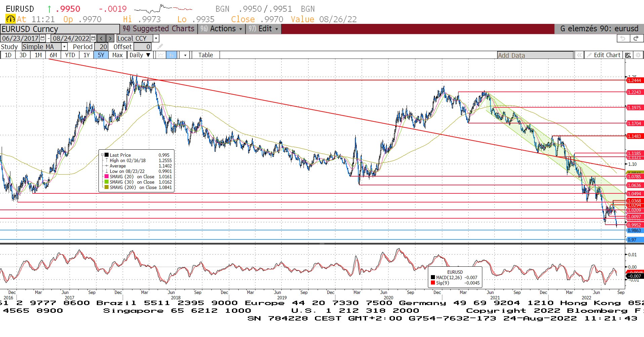Open Suggested Charts menu

point(158,29)
